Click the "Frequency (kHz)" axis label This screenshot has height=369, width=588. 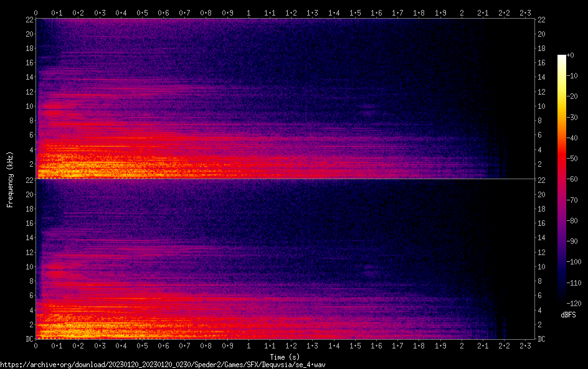(x=10, y=179)
